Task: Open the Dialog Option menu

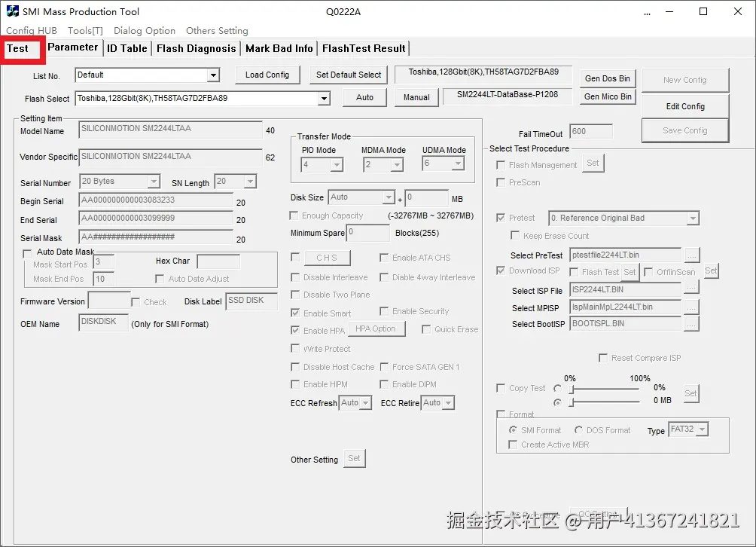Action: (x=144, y=30)
